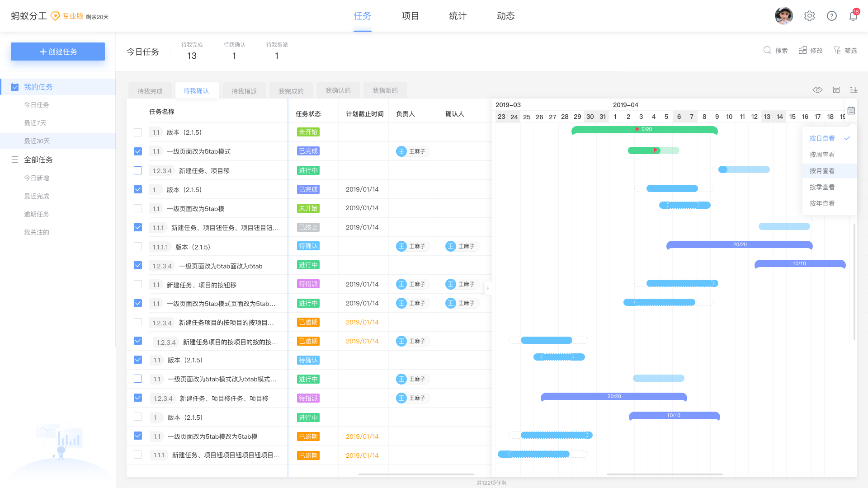868x488 pixels.
Task: Choose 按年查看 in the timescale menu
Action: (822, 203)
